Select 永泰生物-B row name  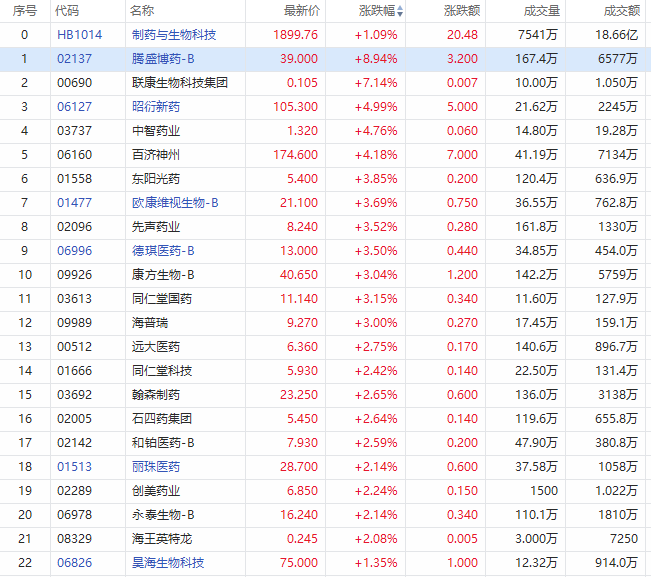(x=163, y=515)
